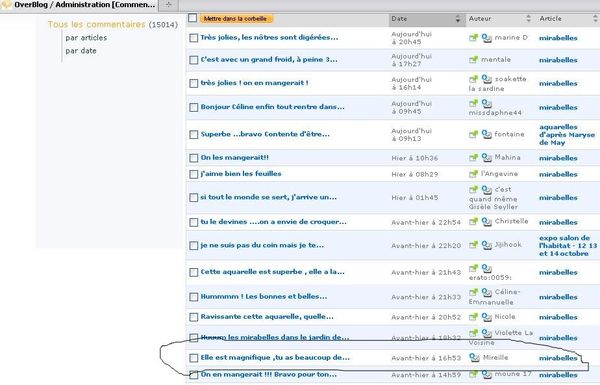600x385 pixels.
Task: Click green reply icon for marine D comment
Action: point(473,38)
